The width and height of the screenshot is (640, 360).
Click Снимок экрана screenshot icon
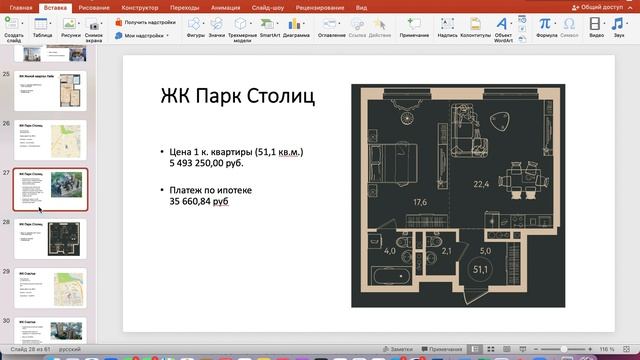click(x=93, y=24)
